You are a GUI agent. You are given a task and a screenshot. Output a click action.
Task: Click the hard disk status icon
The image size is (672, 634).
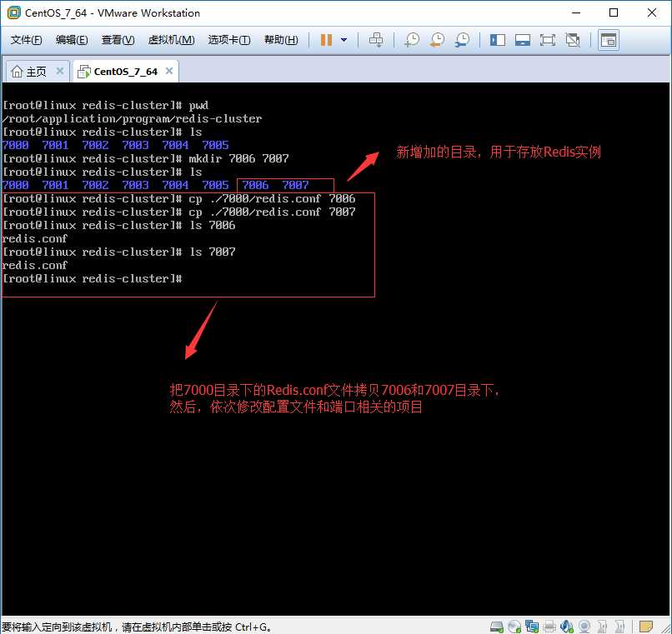tap(497, 627)
